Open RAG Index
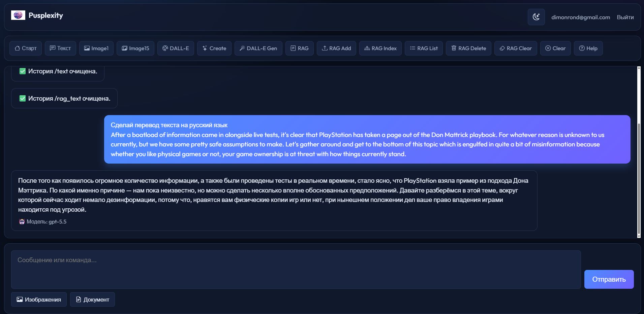The width and height of the screenshot is (644, 314). tap(380, 48)
